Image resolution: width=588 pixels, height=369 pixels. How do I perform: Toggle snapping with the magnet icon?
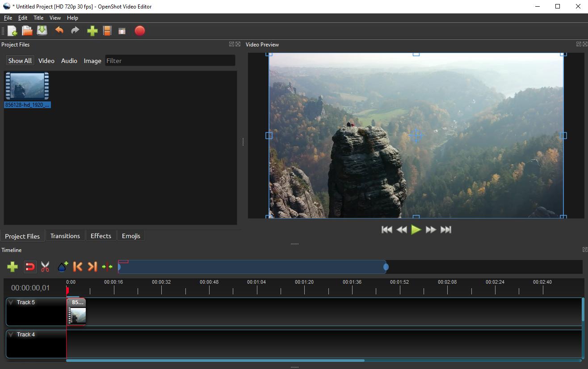point(29,267)
